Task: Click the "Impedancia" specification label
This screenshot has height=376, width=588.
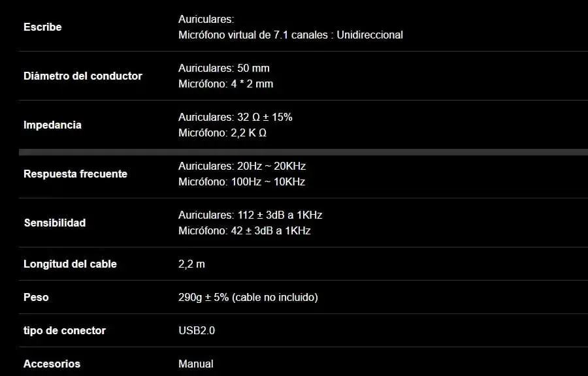Action: pyautogui.click(x=52, y=125)
